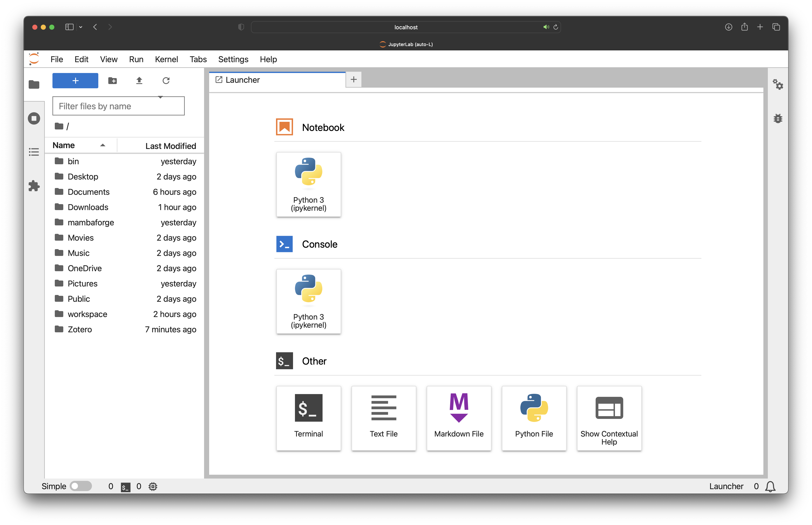Image resolution: width=812 pixels, height=525 pixels.
Task: Select the Music folder
Action: (x=125, y=253)
